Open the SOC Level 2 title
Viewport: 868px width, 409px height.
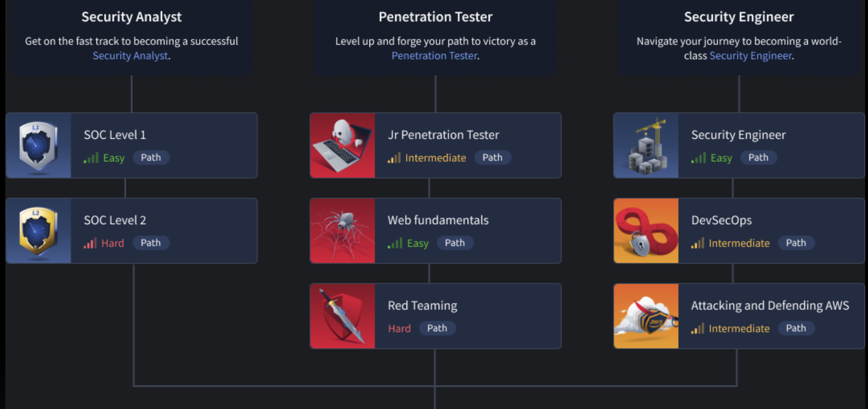(115, 220)
